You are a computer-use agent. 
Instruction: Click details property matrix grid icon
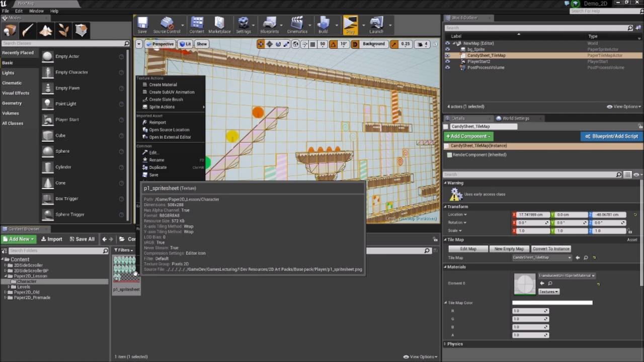(627, 174)
